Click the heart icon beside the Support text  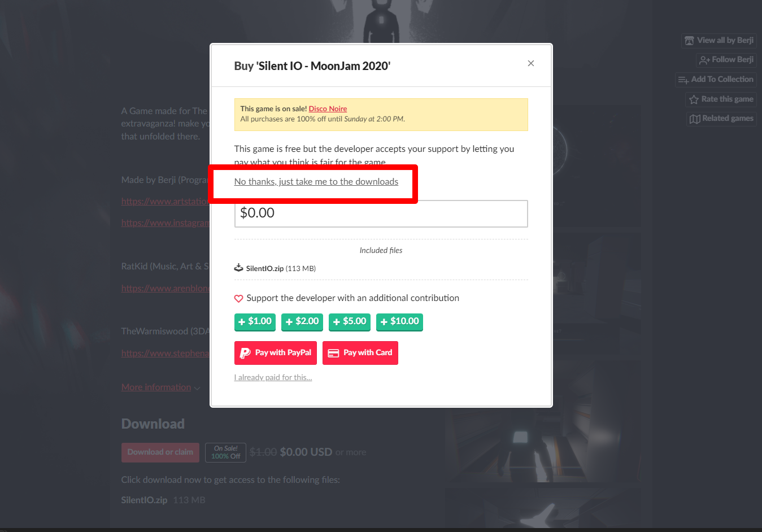coord(239,299)
